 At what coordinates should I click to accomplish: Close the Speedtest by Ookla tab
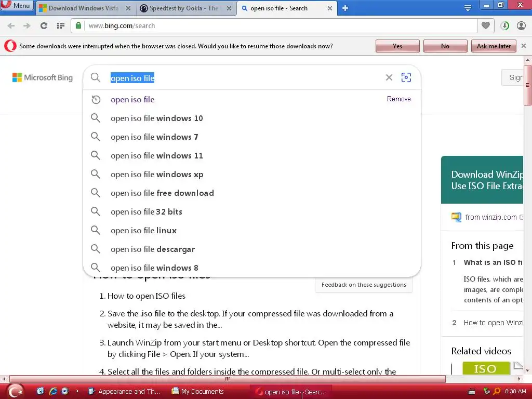229,8
